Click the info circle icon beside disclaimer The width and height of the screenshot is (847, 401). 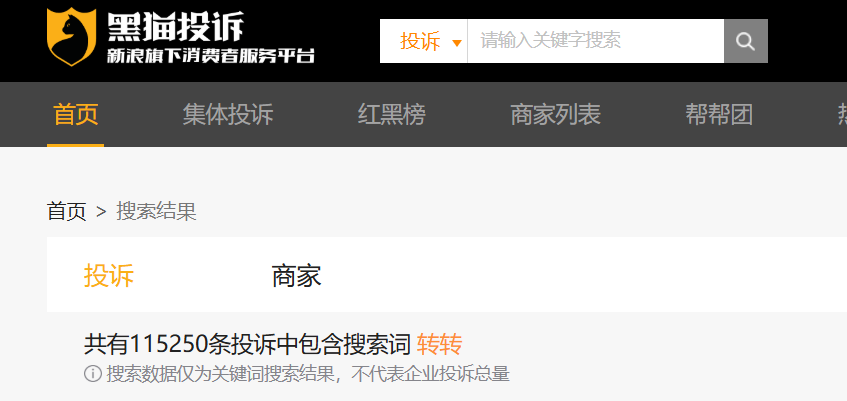pos(93,373)
